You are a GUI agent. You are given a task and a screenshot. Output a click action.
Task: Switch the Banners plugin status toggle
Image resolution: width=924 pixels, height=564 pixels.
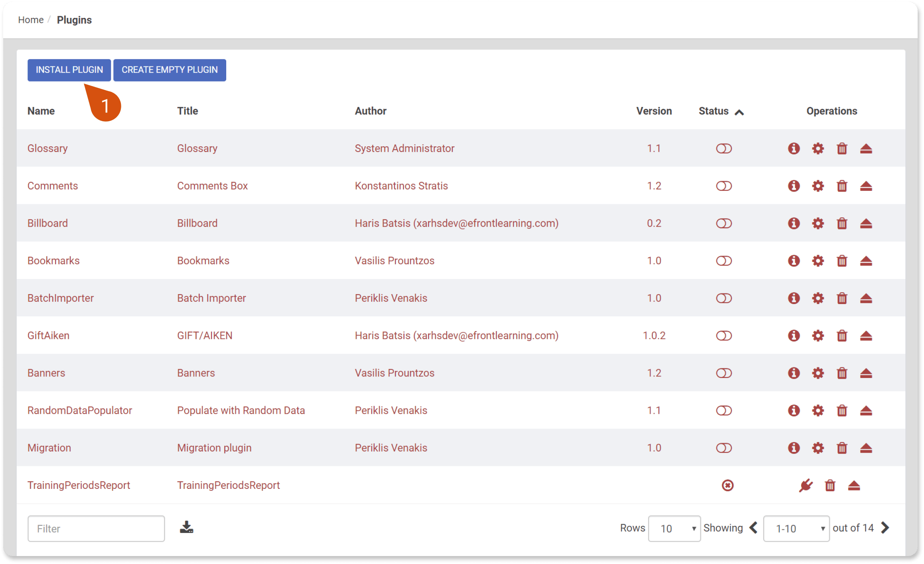[724, 373]
